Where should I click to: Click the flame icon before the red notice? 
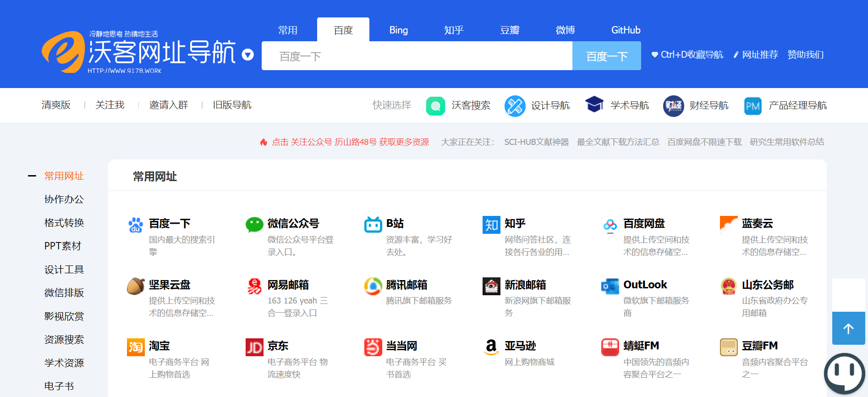coord(264,142)
